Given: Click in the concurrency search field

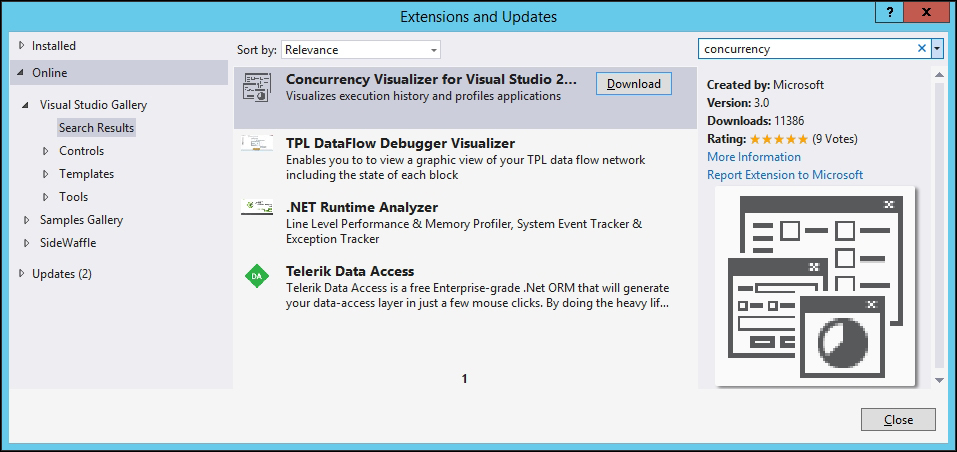Looking at the screenshot, I should 805,48.
